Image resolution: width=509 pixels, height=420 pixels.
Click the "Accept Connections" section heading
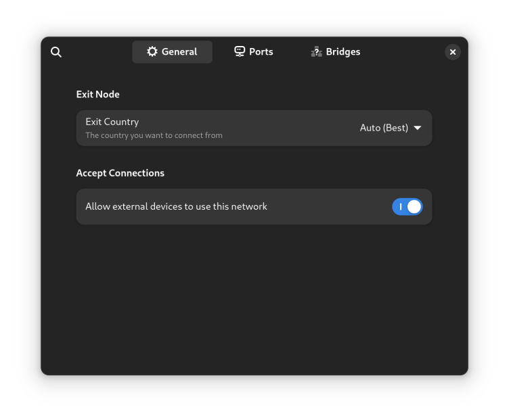click(120, 173)
